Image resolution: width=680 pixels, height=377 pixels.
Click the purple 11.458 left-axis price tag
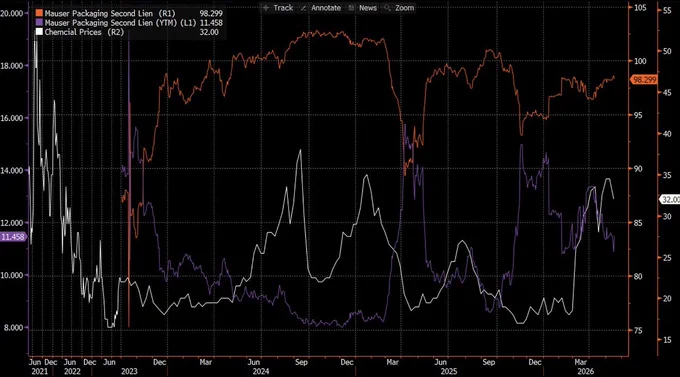pyautogui.click(x=13, y=237)
